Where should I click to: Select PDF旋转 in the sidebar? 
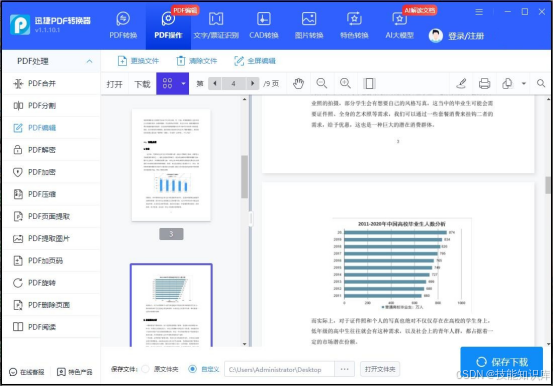[52, 283]
